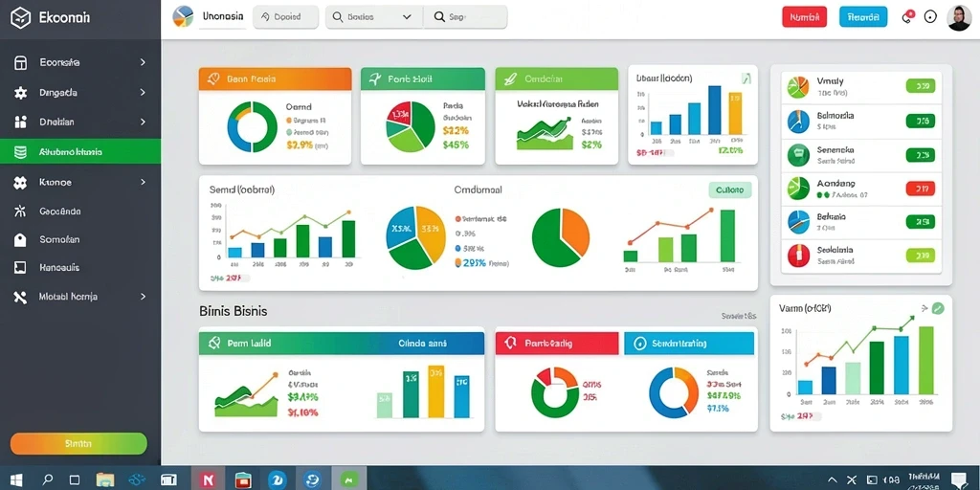Click the wrench icon next to Motabl Nomja

pos(21,297)
